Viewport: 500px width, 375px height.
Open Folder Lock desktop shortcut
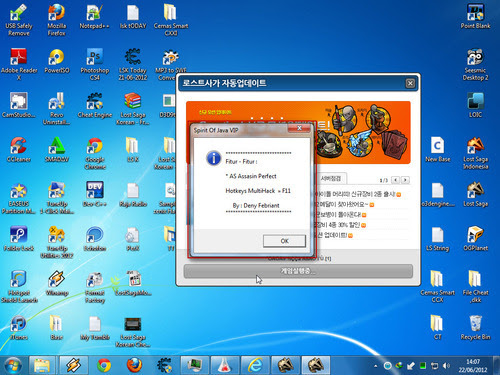(19, 239)
